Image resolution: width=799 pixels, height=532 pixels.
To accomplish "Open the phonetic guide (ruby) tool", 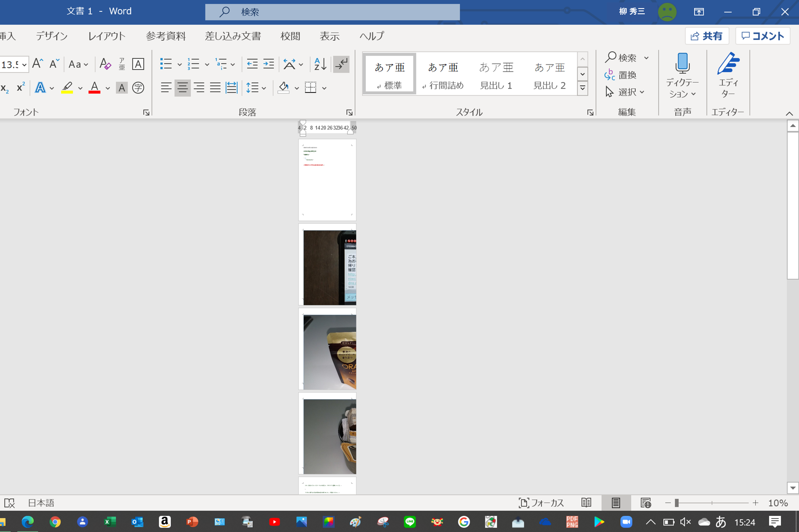I will pos(122,64).
